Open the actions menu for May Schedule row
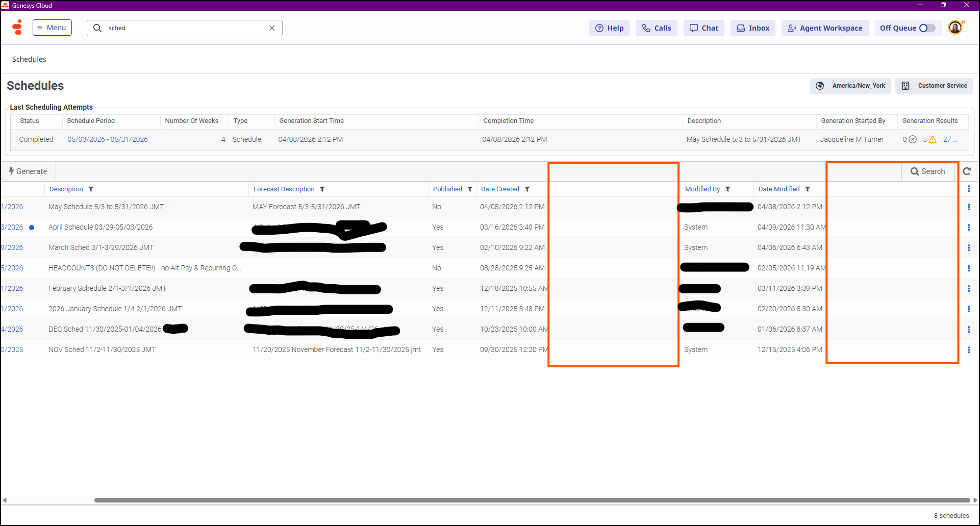 pyautogui.click(x=969, y=207)
